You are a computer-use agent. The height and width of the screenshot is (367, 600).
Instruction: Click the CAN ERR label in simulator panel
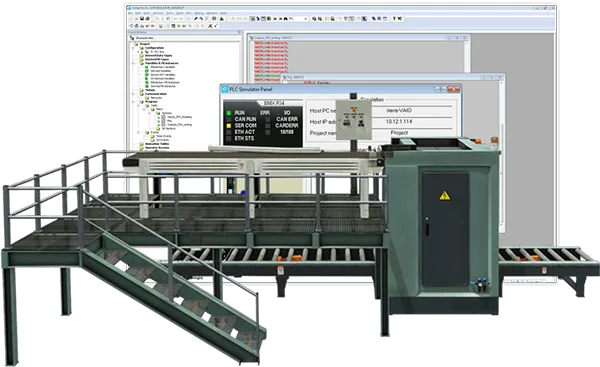click(287, 119)
